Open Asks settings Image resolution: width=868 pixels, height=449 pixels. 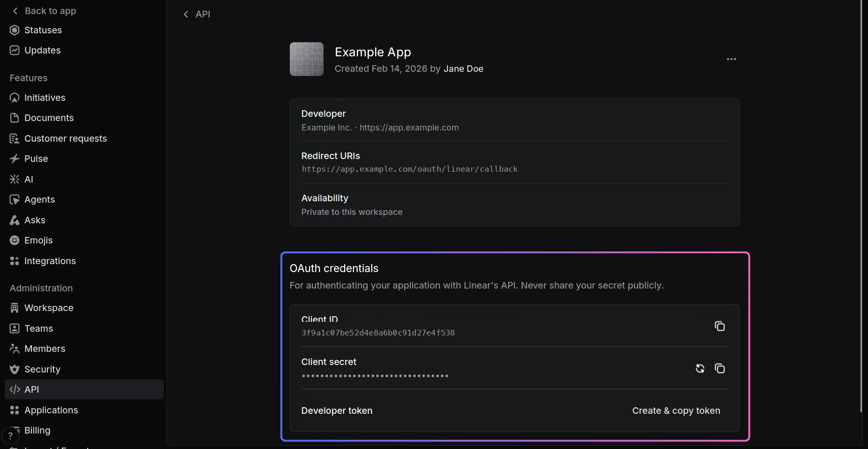(84, 220)
